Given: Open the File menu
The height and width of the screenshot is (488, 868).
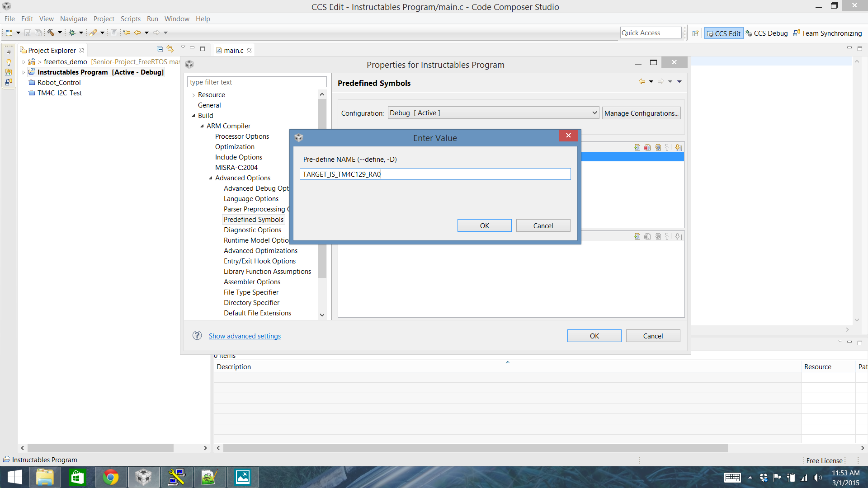Looking at the screenshot, I should click(x=9, y=19).
